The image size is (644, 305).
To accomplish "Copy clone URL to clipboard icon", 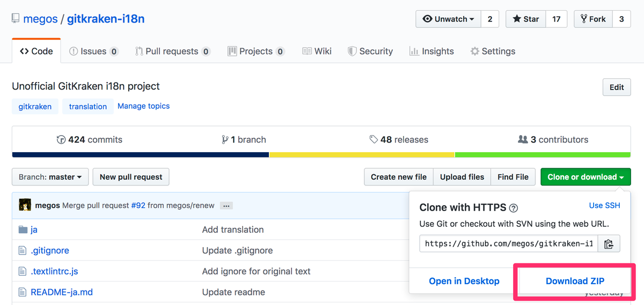I will point(609,244).
